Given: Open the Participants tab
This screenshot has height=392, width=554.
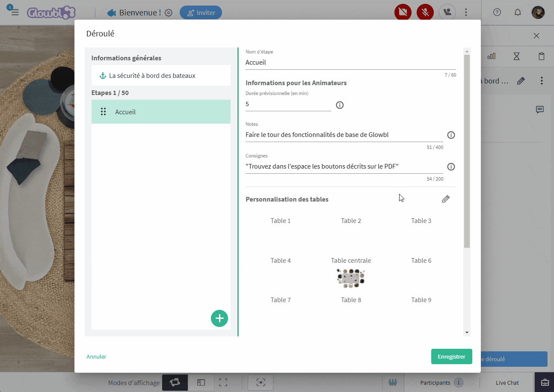Looking at the screenshot, I should 441,383.
